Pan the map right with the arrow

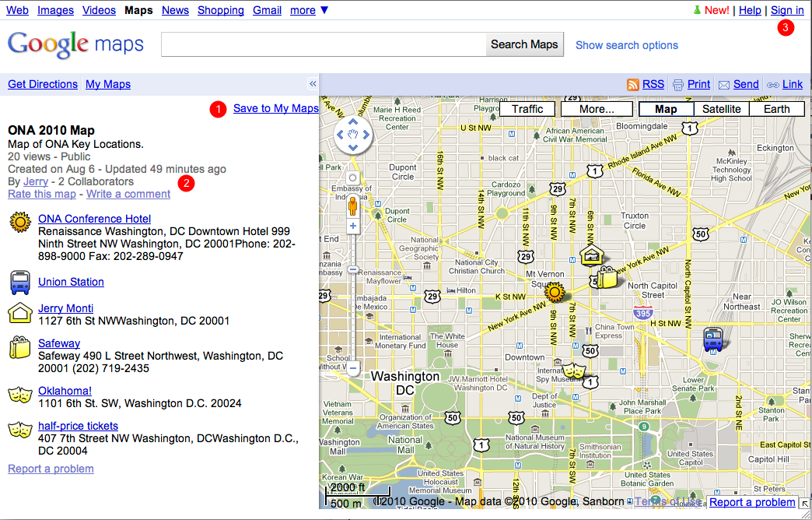pos(366,135)
